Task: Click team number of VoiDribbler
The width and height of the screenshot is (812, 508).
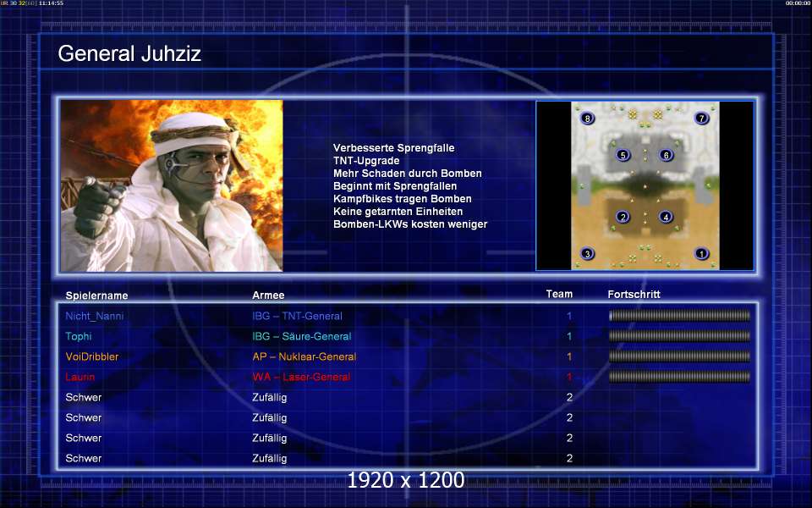Action: tap(569, 356)
